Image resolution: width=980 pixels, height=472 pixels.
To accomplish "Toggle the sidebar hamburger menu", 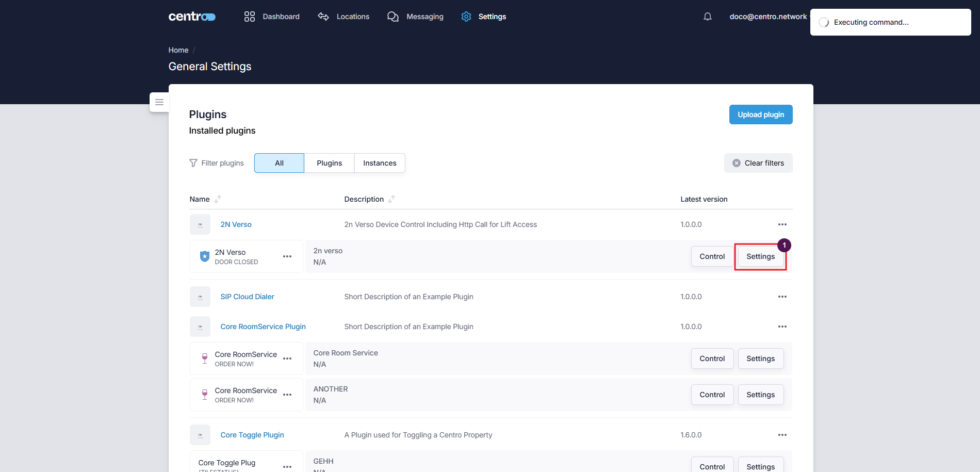I will point(159,102).
